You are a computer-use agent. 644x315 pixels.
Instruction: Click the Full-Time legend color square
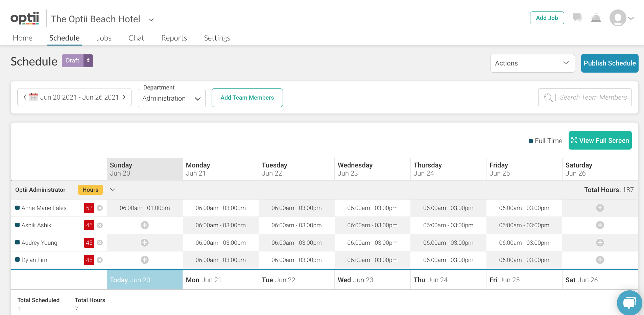coord(531,141)
